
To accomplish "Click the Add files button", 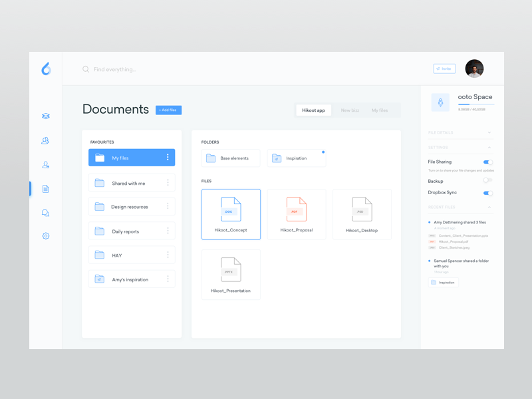I will [x=168, y=110].
